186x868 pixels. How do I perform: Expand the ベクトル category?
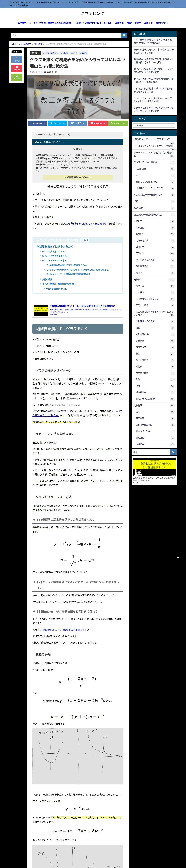[154, 286]
